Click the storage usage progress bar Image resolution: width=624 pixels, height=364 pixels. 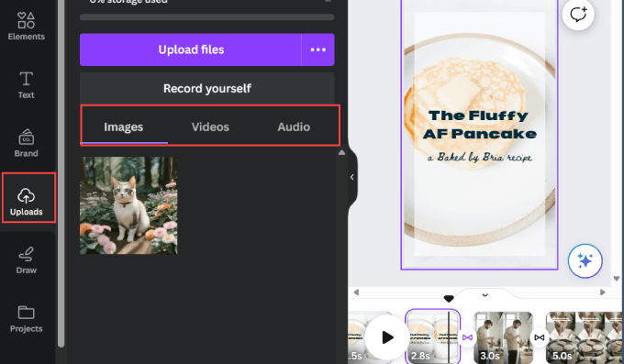click(207, 17)
